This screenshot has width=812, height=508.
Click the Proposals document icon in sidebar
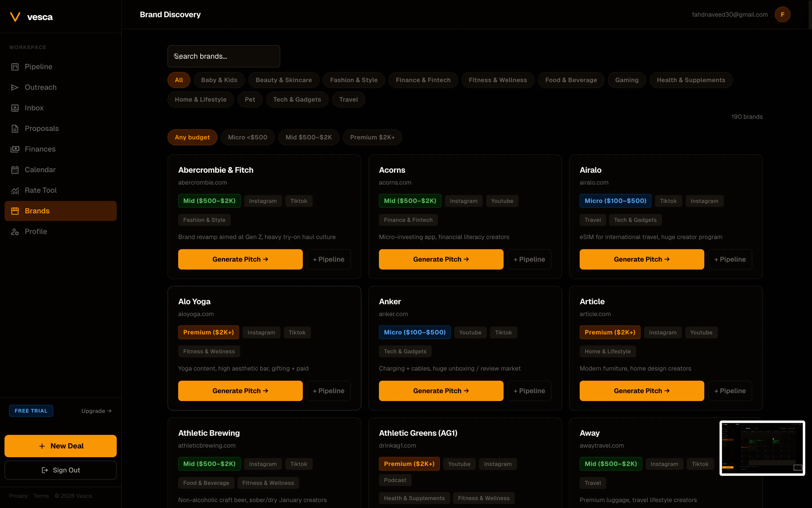15,128
